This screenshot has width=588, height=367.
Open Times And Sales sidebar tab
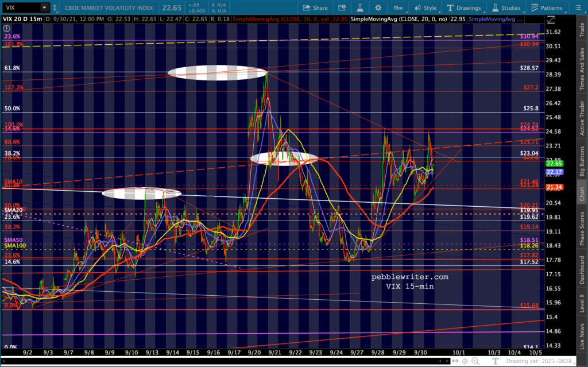click(x=582, y=68)
